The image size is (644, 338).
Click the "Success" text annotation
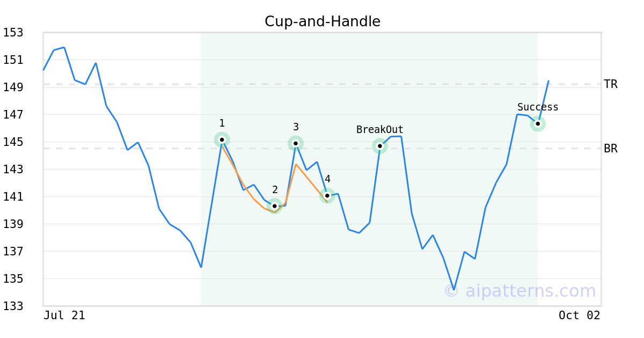coord(538,107)
